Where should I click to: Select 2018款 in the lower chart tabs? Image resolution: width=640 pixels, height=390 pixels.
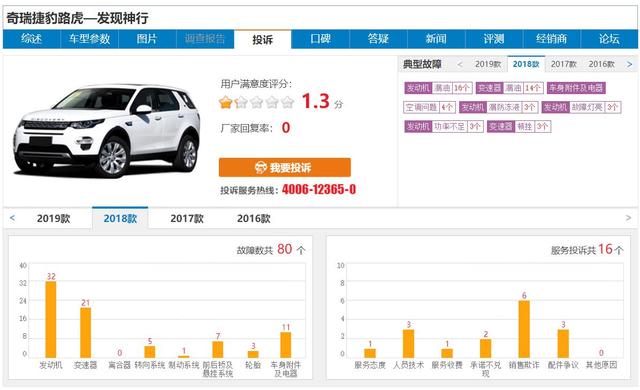point(120,218)
